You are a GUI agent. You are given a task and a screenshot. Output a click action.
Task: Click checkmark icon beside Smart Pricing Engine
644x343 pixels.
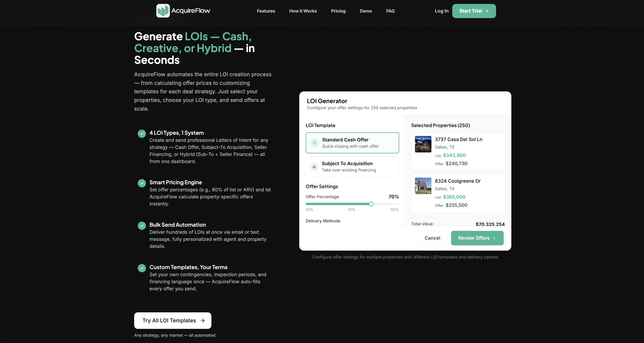tap(142, 183)
